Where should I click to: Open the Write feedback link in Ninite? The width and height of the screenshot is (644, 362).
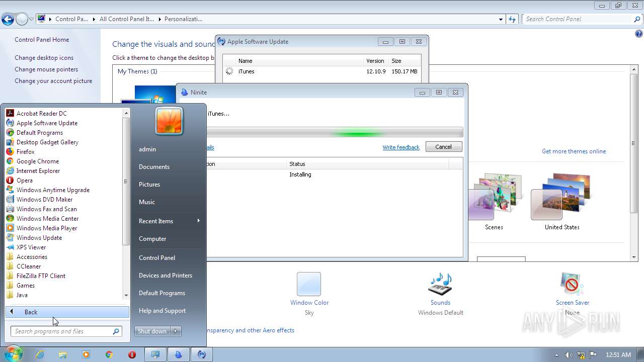(x=401, y=147)
